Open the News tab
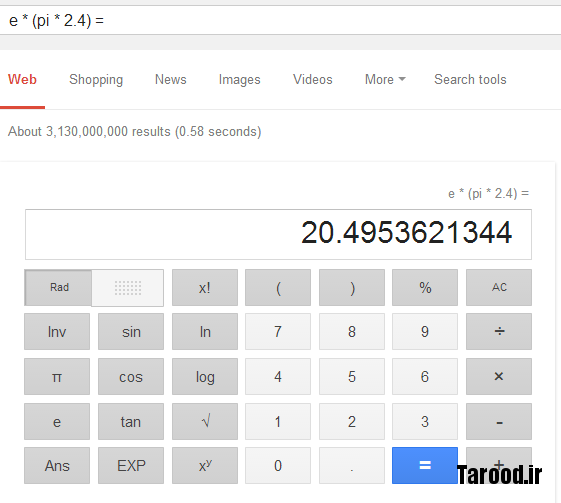The height and width of the screenshot is (503, 561). pos(171,79)
